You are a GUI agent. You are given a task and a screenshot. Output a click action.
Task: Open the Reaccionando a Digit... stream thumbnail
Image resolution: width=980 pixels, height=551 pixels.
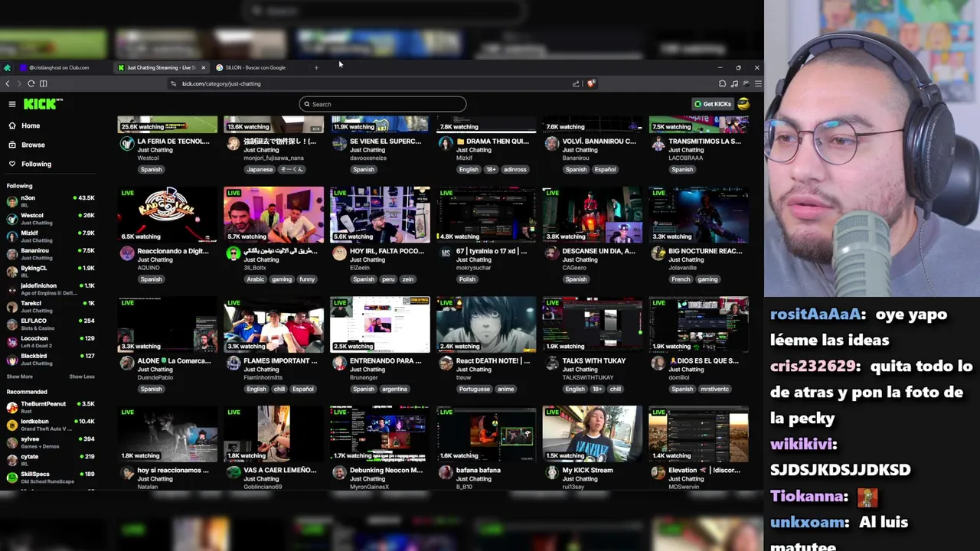pos(167,214)
